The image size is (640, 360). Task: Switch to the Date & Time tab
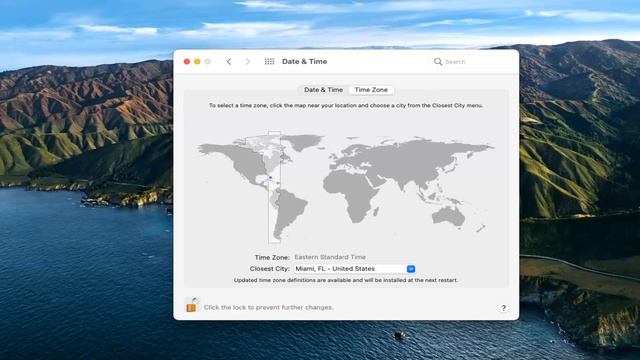coord(323,90)
